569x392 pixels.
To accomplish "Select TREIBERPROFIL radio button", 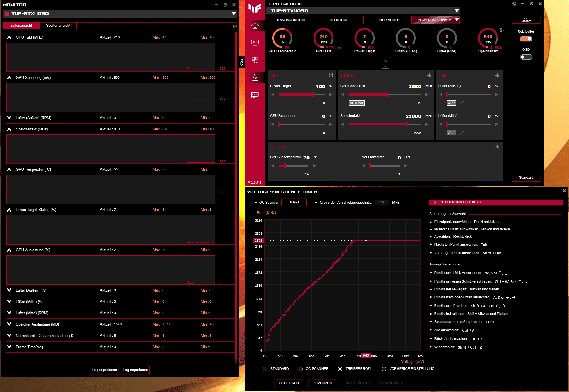I will click(340, 369).
